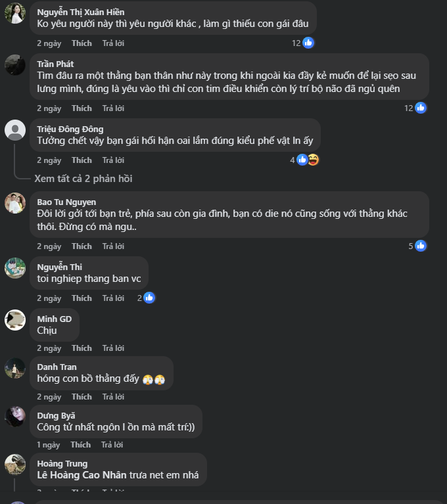
Task: Like Minh GD's comment with Thích
Action: point(82,348)
